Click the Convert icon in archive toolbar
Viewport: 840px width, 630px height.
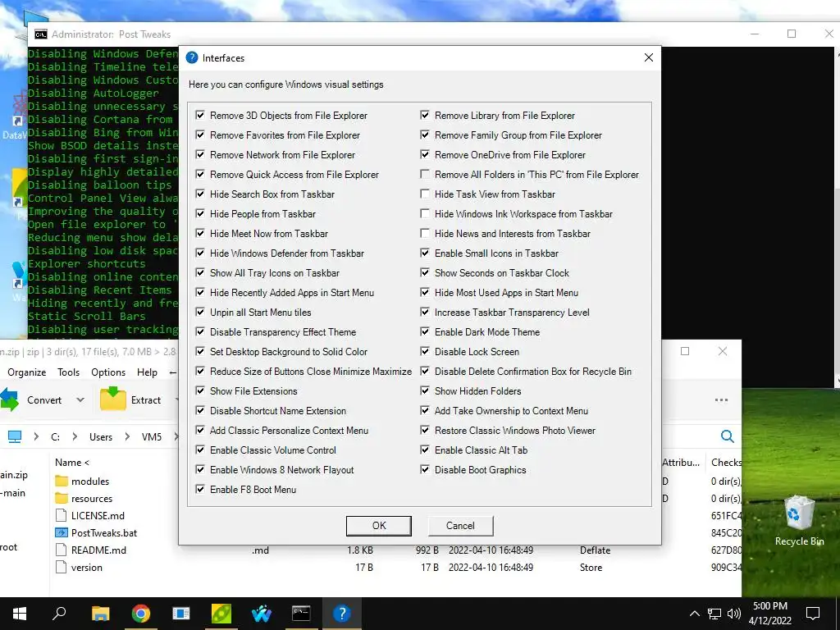(9, 399)
